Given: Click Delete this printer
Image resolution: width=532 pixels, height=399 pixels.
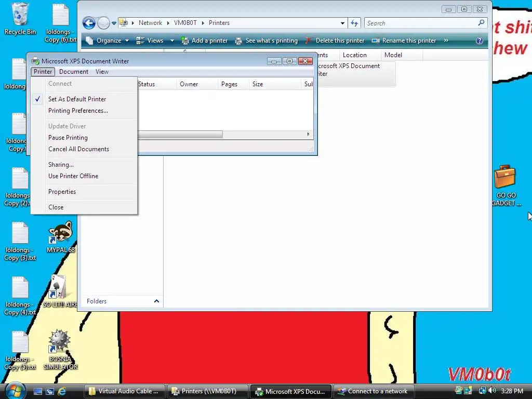Looking at the screenshot, I should coord(335,41).
